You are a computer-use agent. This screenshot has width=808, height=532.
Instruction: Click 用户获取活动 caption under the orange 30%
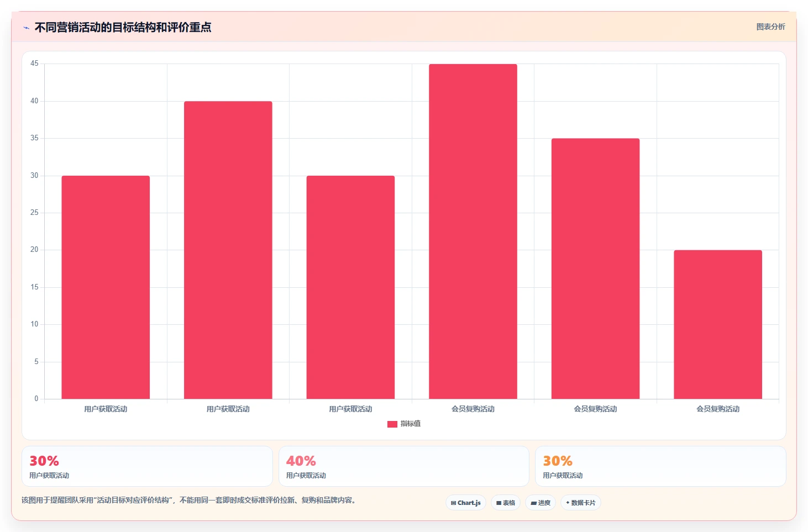pos(563,476)
